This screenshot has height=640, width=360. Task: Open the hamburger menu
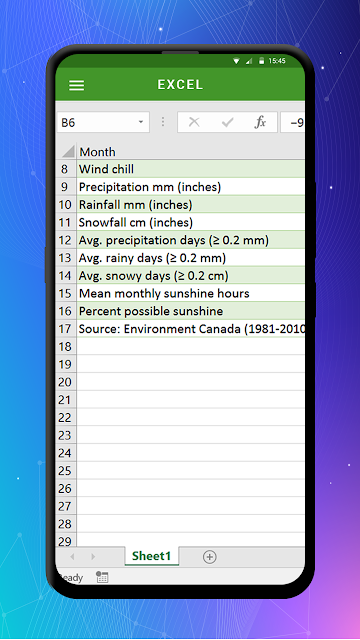click(x=76, y=85)
